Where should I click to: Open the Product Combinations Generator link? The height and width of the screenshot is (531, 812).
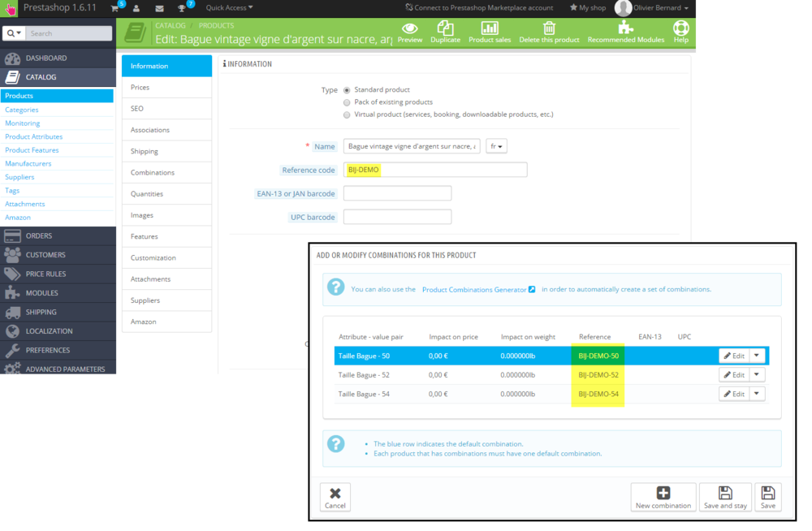478,290
